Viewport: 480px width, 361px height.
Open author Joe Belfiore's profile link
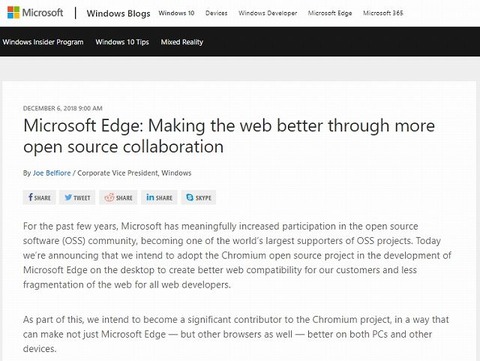[x=52, y=173]
